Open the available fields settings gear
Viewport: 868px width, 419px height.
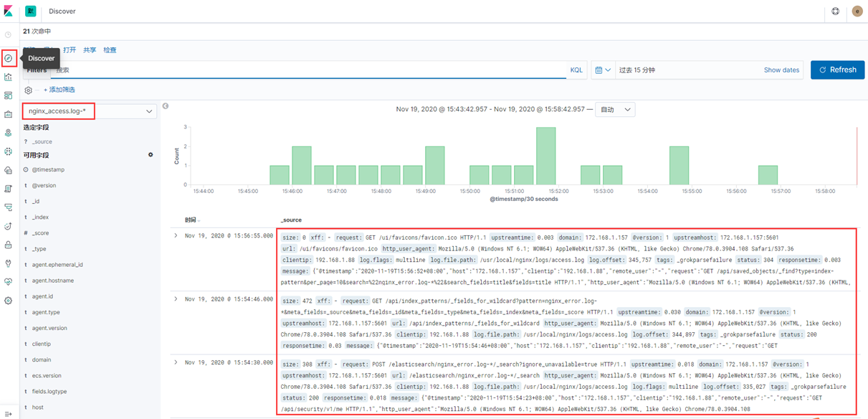coord(151,155)
